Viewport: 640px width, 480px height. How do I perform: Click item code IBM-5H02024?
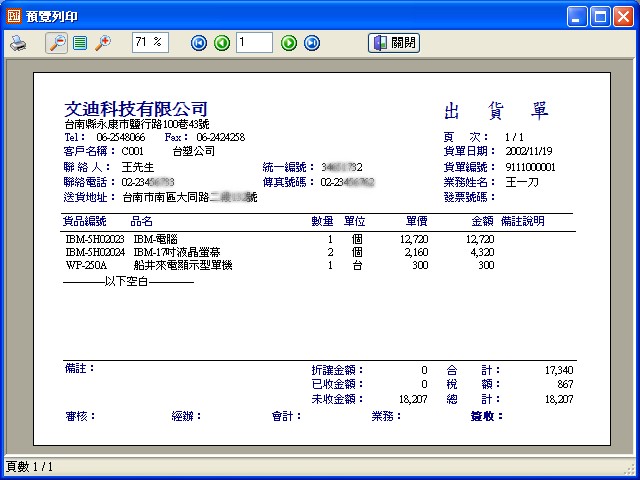(95, 252)
